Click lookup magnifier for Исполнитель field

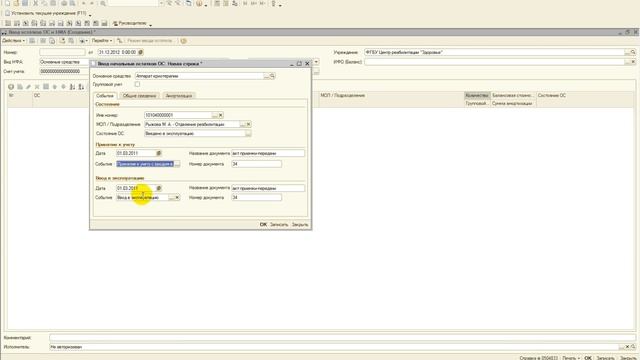(633, 347)
